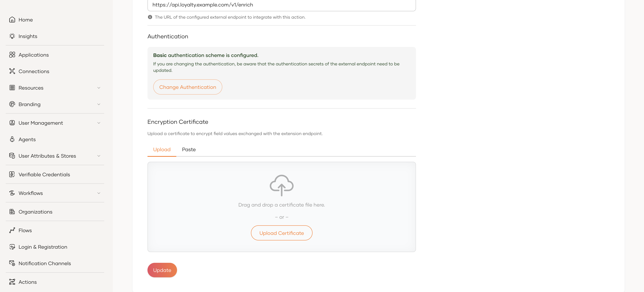Switch to the Paste tab

coord(189,150)
